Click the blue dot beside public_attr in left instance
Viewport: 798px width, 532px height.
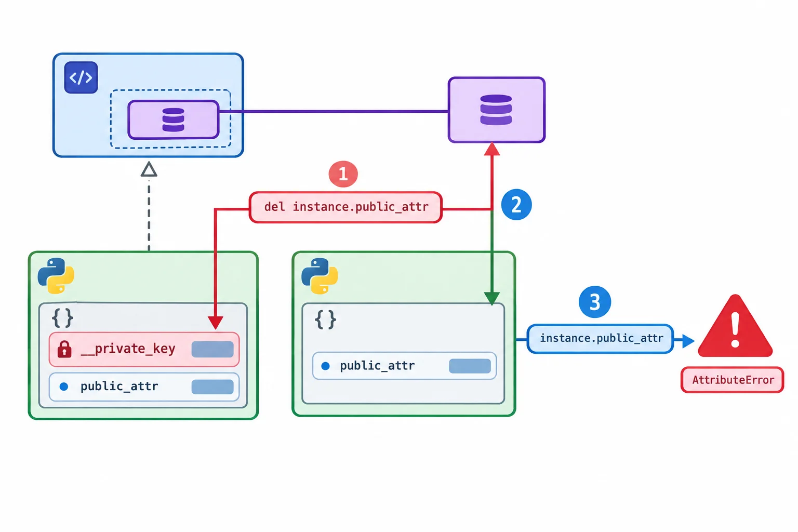64,387
